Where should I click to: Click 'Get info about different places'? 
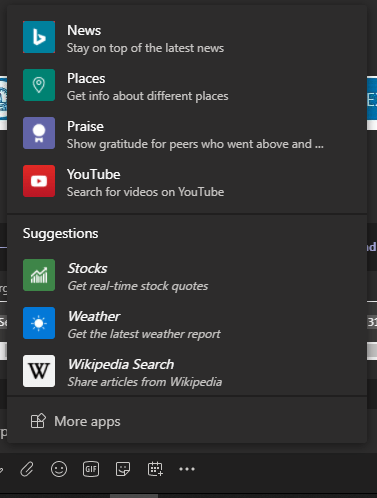coord(148,96)
